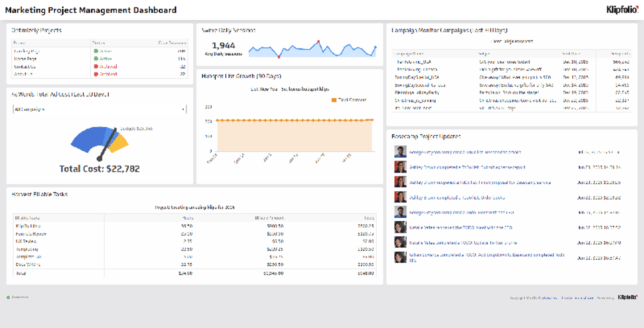Click the Klipfolio logo in the top-right corner
The height and width of the screenshot is (328, 644).
pos(622,10)
